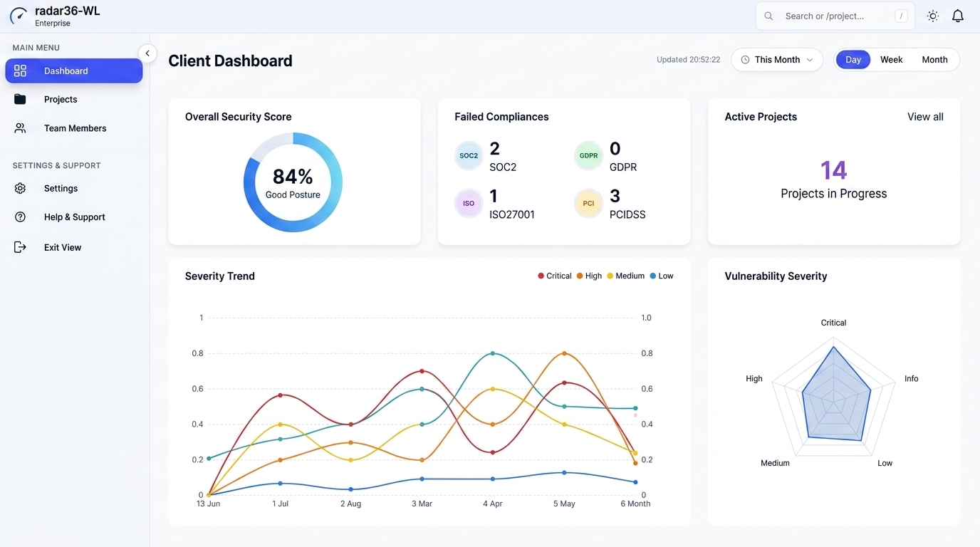Screen dimensions: 980x547
Task: Toggle High series in legend
Action: (589, 276)
